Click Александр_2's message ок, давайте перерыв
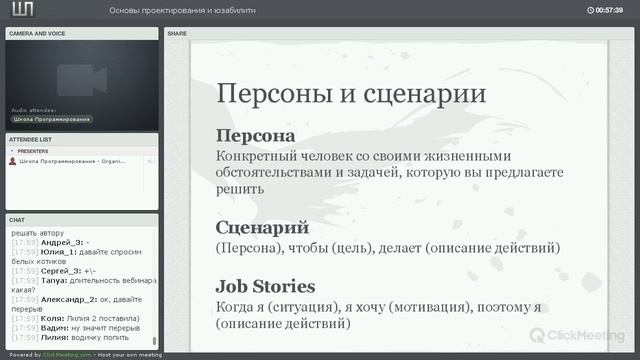This screenshot has width=640, height=360. click(77, 304)
